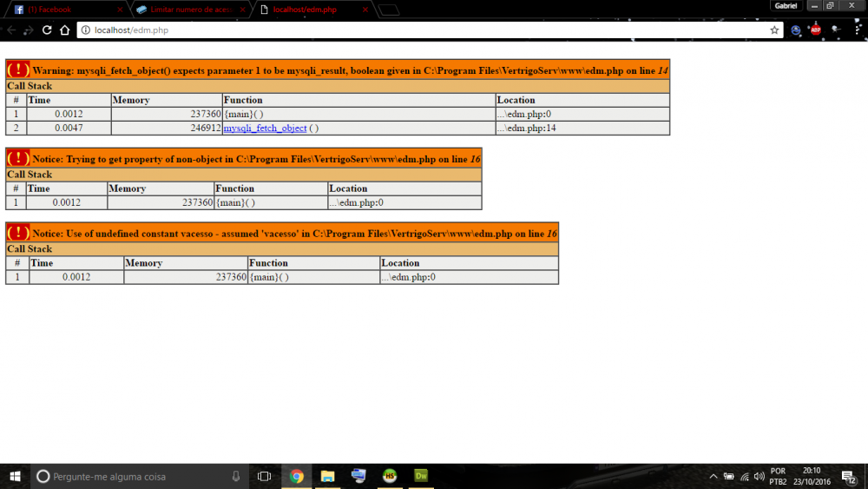Open a new browser tab
Screen dimensions: 868x489
click(x=389, y=10)
